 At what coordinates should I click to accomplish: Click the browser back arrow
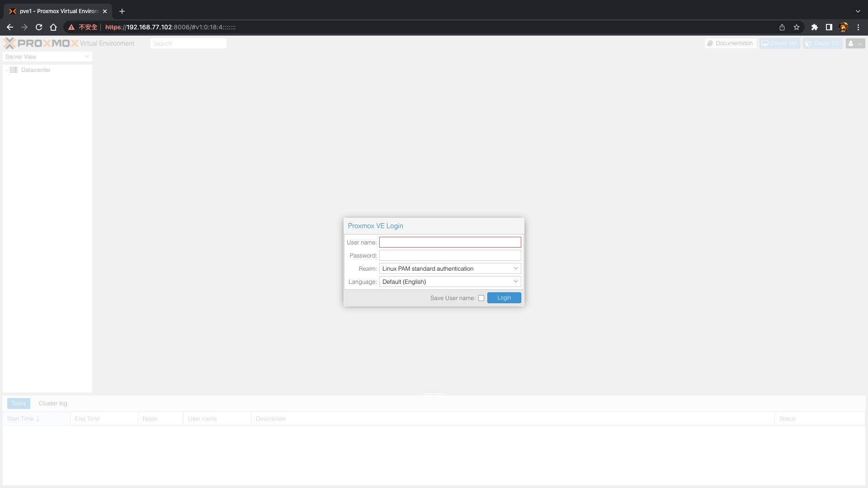tap(10, 27)
